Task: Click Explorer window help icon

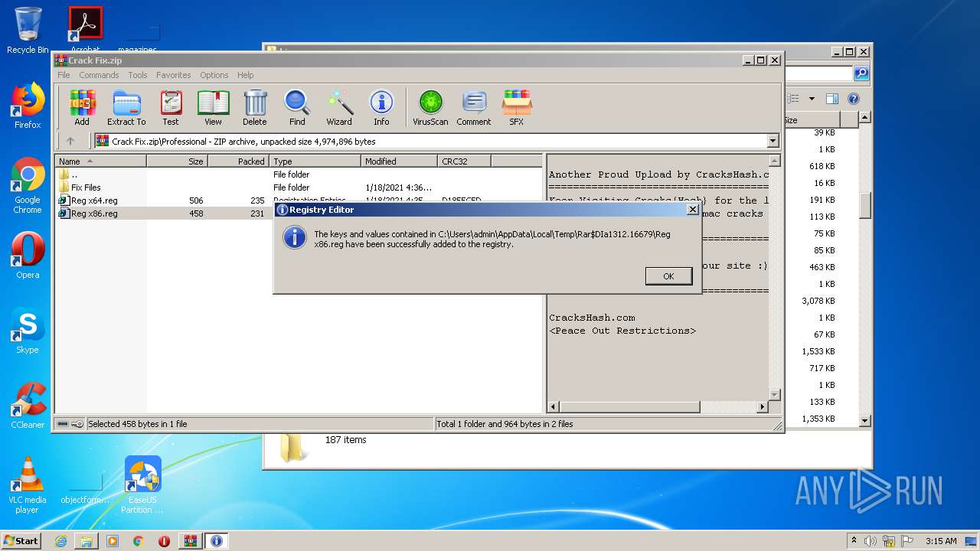Action: click(854, 99)
